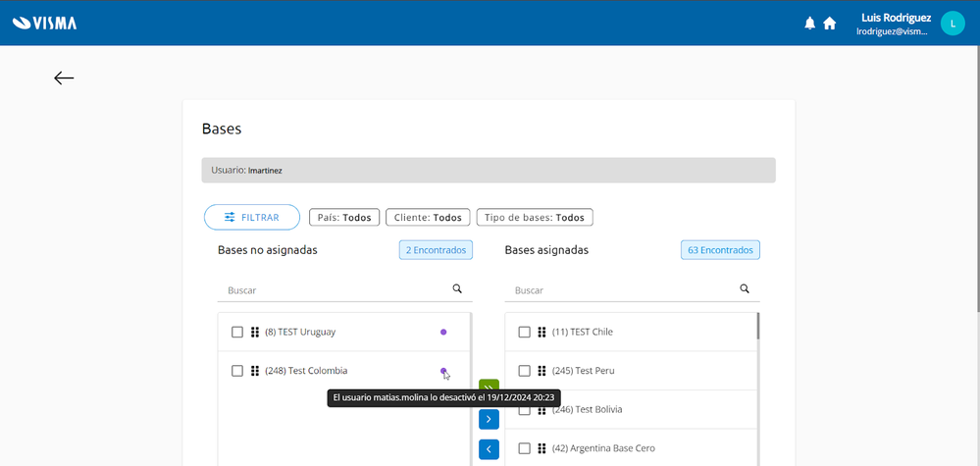Select the TEST Chile checkbox
980x466 pixels.
click(525, 332)
